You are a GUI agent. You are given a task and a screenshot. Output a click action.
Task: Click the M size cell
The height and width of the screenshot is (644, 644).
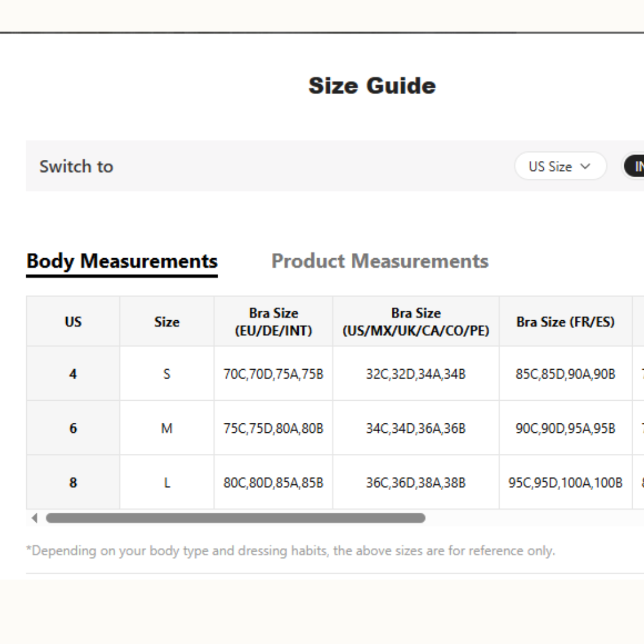pyautogui.click(x=166, y=428)
